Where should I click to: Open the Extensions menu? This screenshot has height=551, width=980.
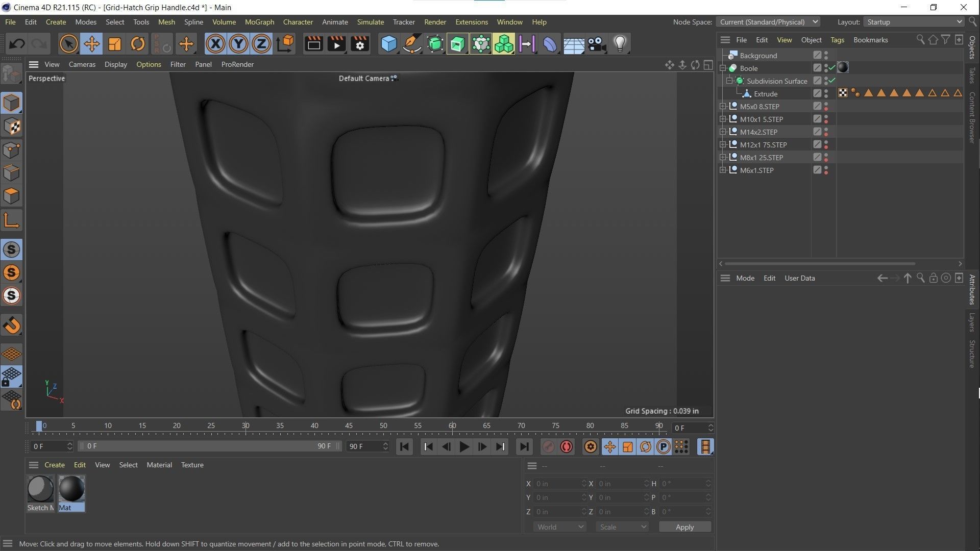click(x=471, y=22)
